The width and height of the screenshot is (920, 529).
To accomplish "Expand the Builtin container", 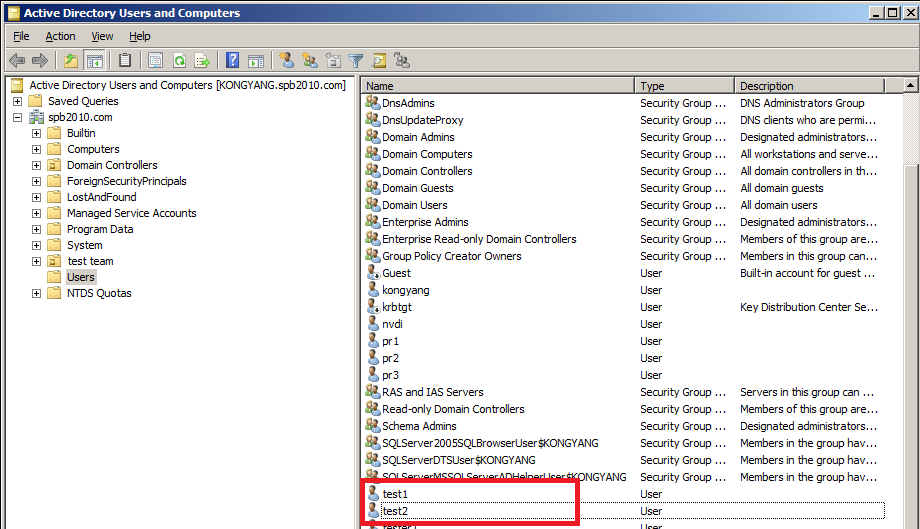I will [36, 133].
